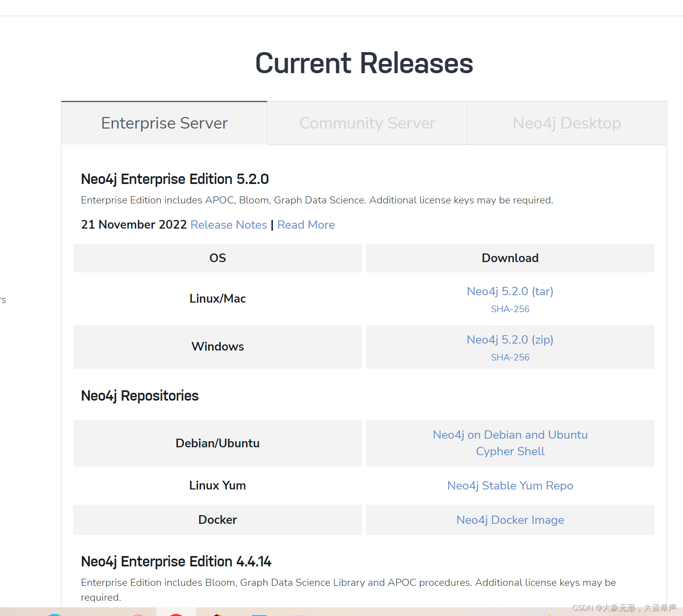683x616 pixels.
Task: Open Neo4j Stable Yum Repo link
Action: [x=510, y=485]
